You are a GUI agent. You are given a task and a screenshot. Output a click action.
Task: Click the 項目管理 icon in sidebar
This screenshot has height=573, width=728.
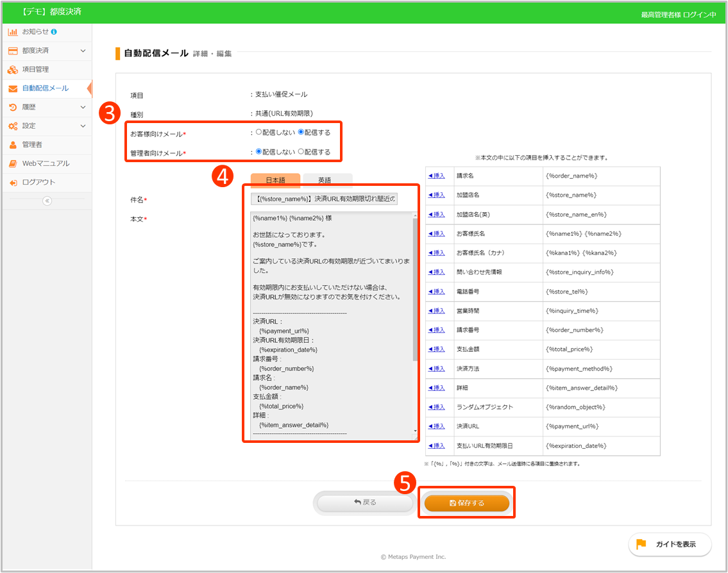tap(13, 69)
